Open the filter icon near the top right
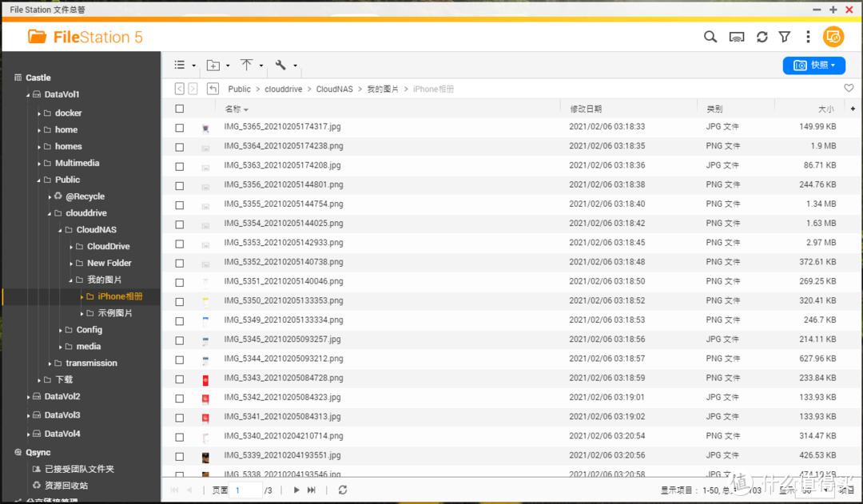863x504 pixels. point(784,37)
